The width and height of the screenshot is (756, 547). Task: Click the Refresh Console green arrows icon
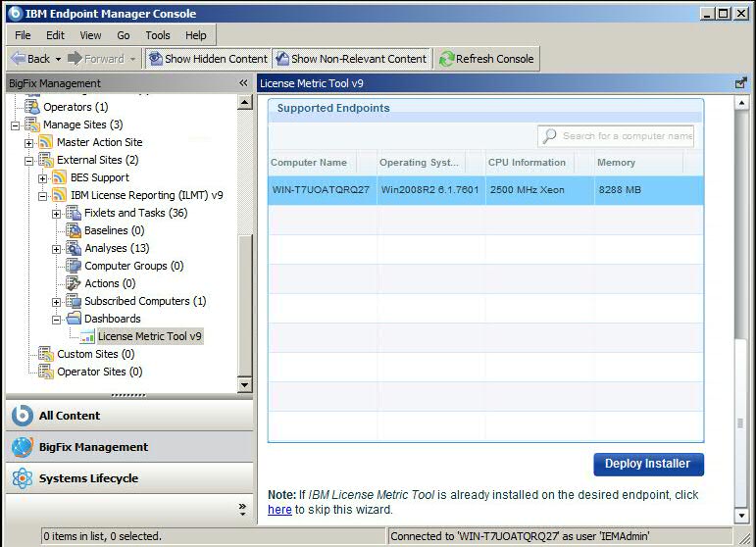[446, 59]
